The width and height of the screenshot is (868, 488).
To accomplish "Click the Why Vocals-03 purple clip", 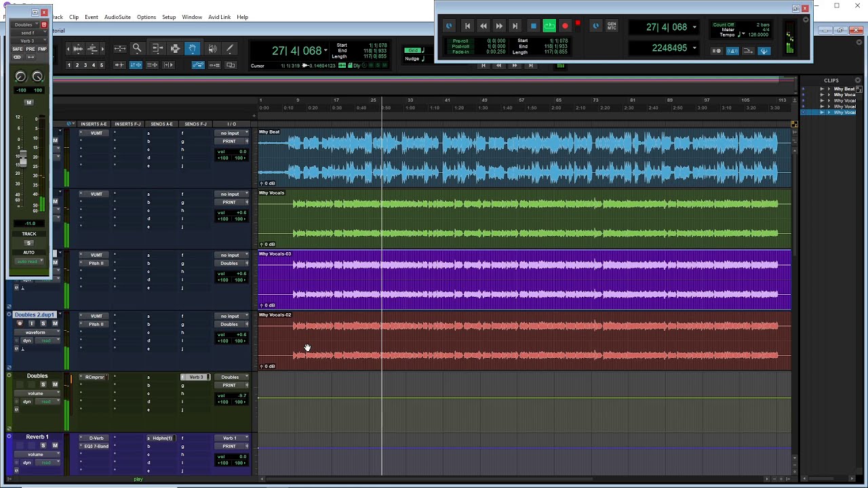I will (x=524, y=279).
